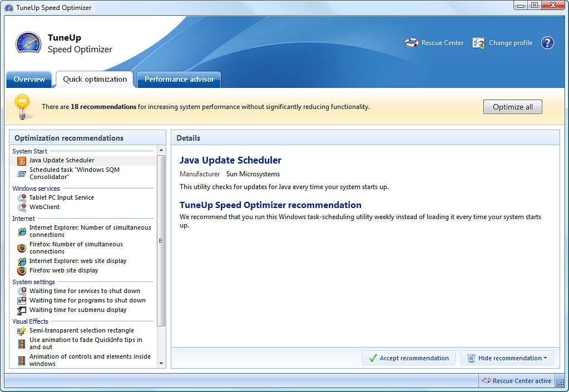Click the TuneUp speedometer logo
The image size is (569, 392).
click(x=28, y=43)
